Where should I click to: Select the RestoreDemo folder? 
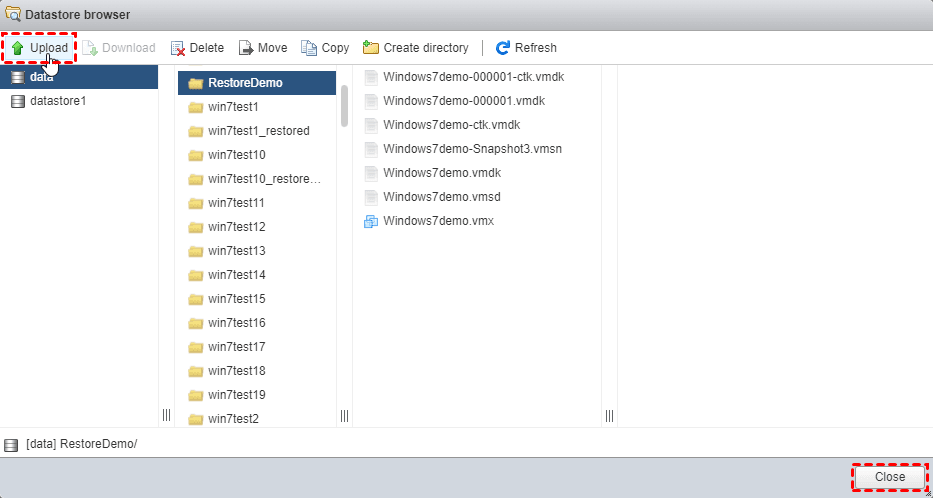coord(245,83)
